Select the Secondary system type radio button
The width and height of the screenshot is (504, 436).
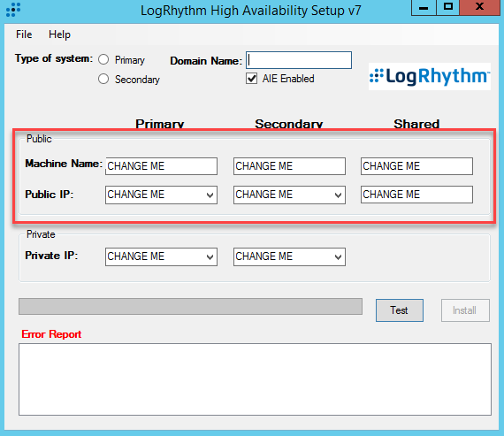(x=103, y=79)
